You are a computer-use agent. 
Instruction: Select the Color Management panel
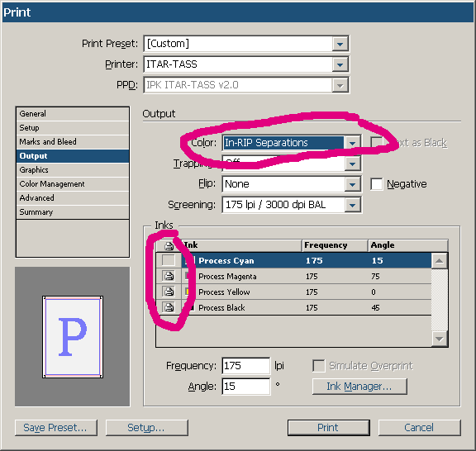click(73, 184)
